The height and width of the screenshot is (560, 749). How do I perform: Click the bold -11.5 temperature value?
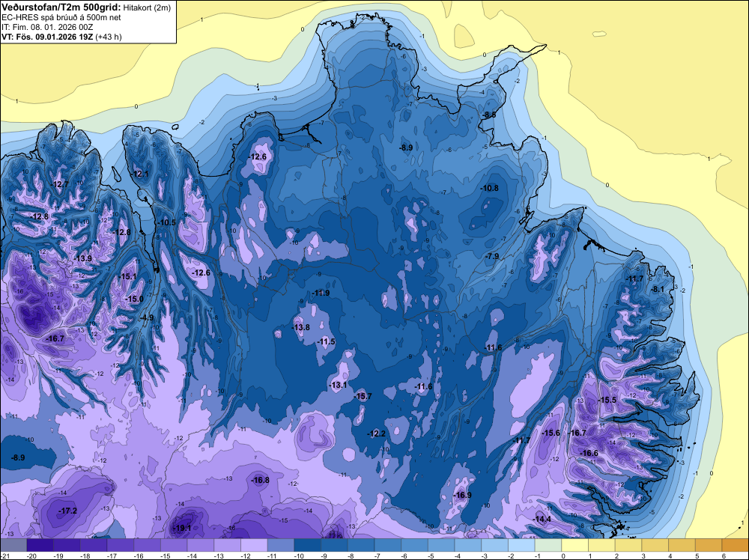[x=326, y=341]
